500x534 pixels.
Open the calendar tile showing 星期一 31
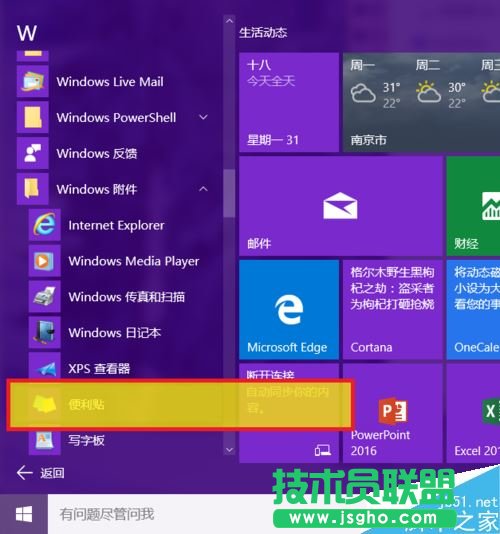[x=289, y=102]
